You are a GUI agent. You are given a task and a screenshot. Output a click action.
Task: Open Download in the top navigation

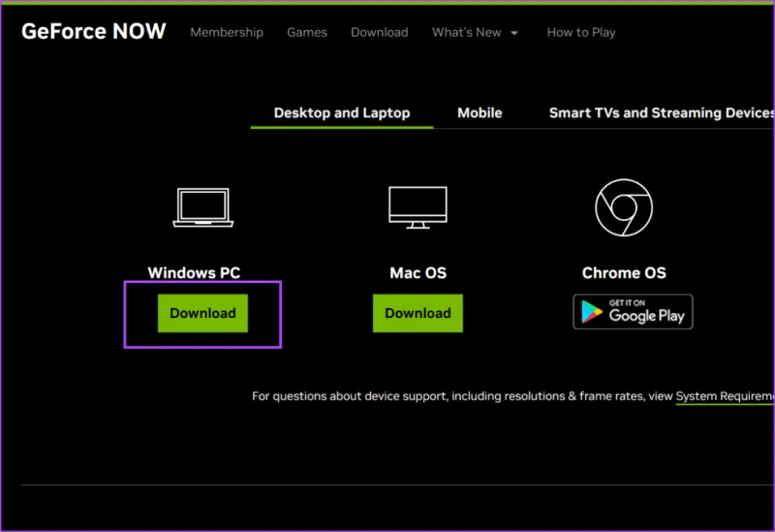coord(380,33)
